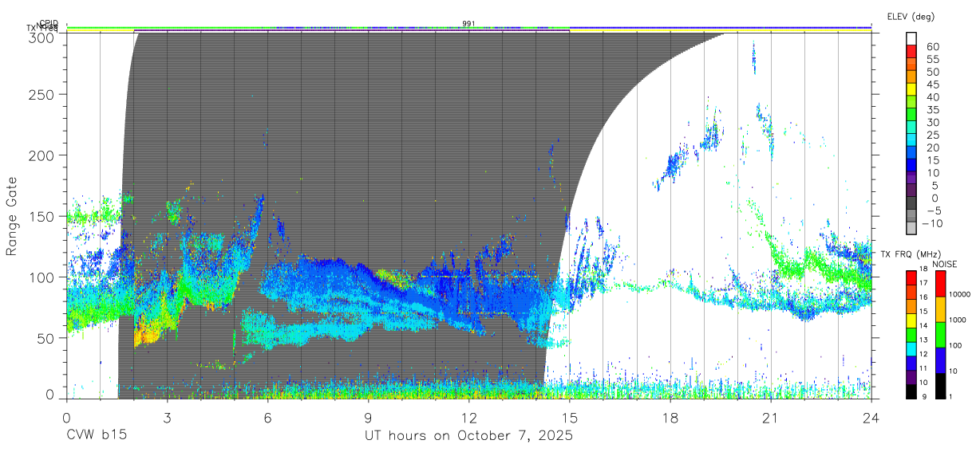Click the red segment of ELEV colorbar
The image size is (980, 452).
point(912,53)
